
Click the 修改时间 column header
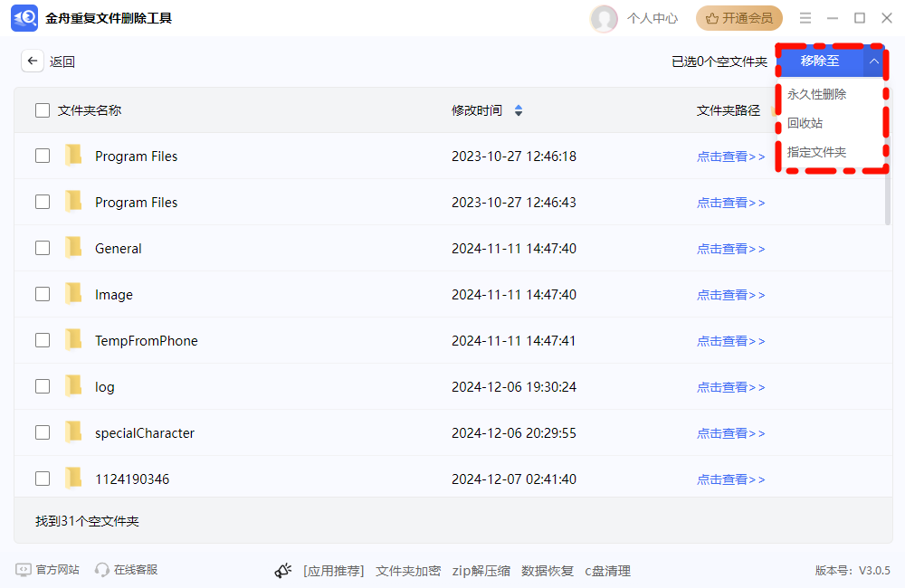tap(477, 110)
